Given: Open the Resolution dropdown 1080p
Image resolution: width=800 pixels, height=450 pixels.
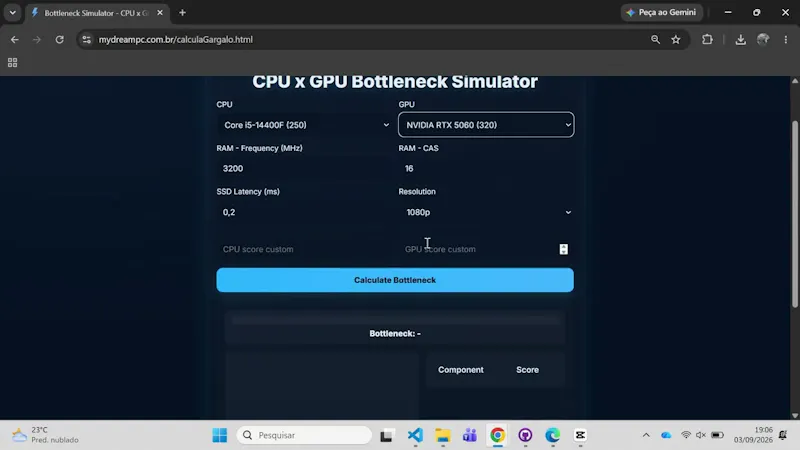Looking at the screenshot, I should click(x=486, y=212).
